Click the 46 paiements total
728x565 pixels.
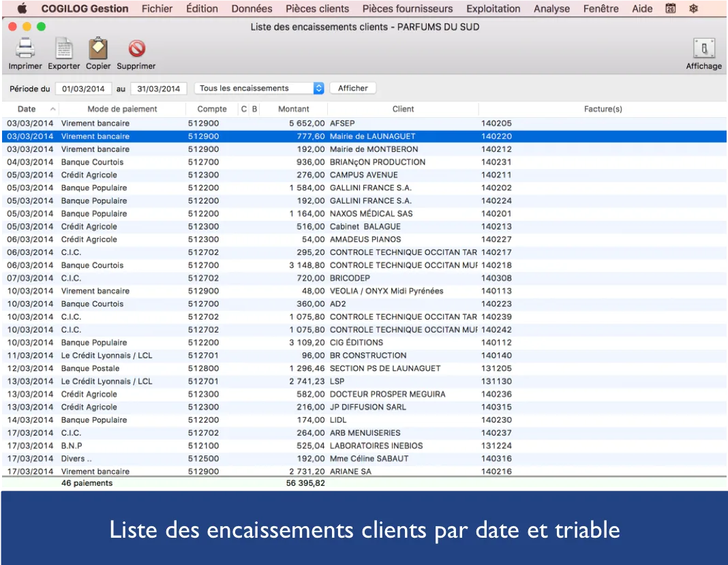(87, 483)
